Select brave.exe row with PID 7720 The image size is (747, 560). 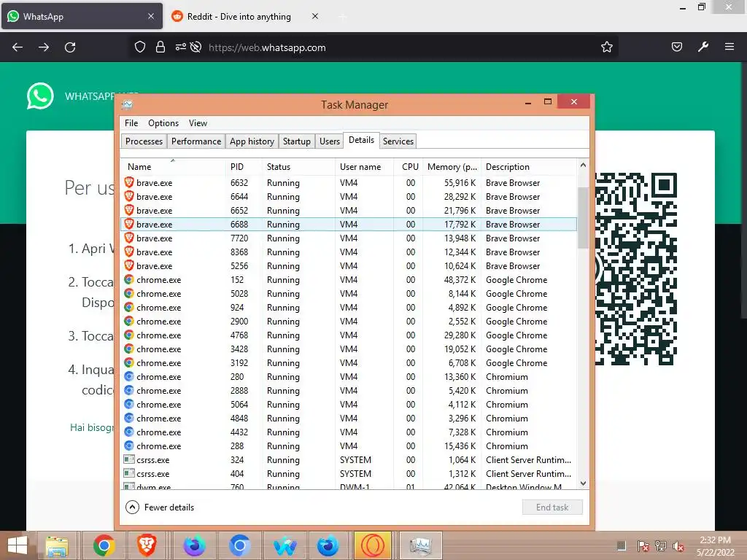coord(349,238)
